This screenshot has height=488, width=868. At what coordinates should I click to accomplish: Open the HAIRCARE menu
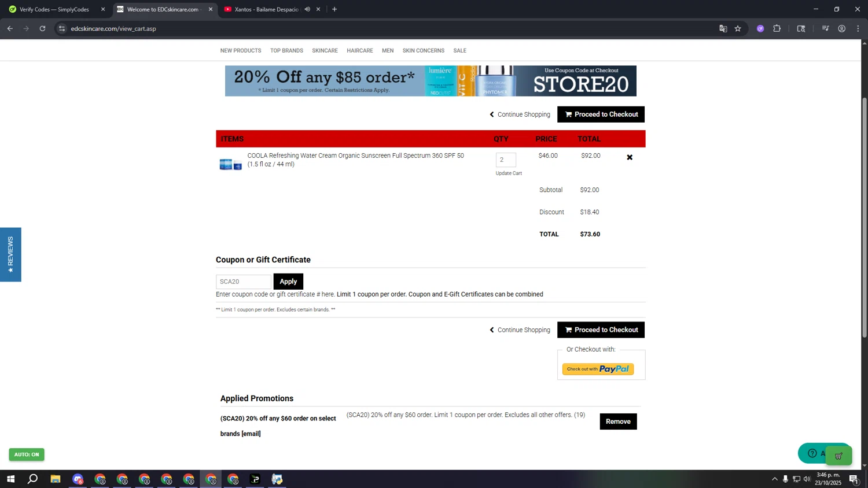click(360, 51)
